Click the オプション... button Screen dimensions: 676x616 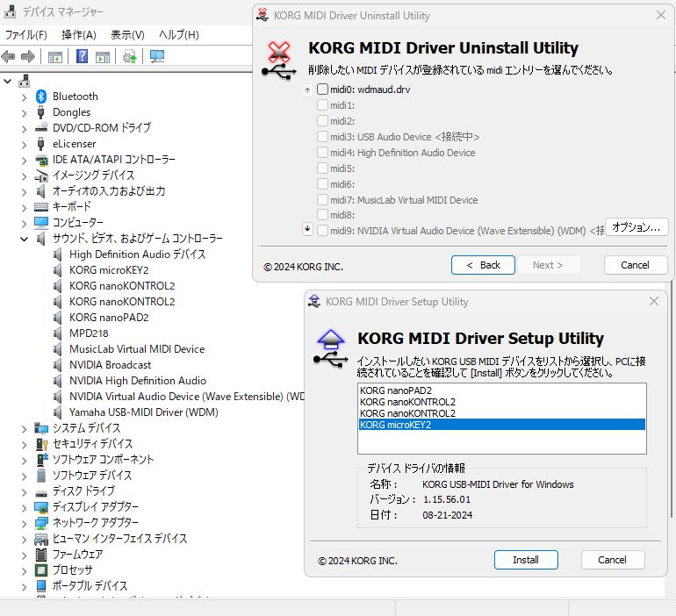pyautogui.click(x=636, y=227)
